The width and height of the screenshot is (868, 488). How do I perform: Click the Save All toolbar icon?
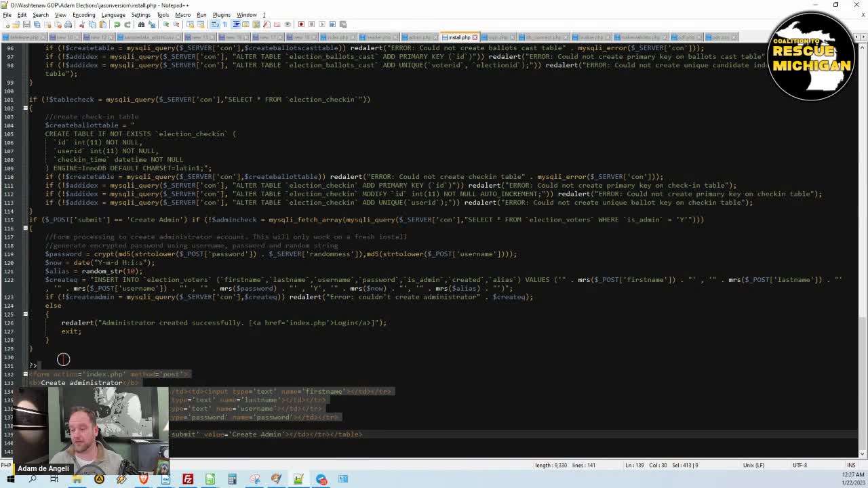click(37, 24)
